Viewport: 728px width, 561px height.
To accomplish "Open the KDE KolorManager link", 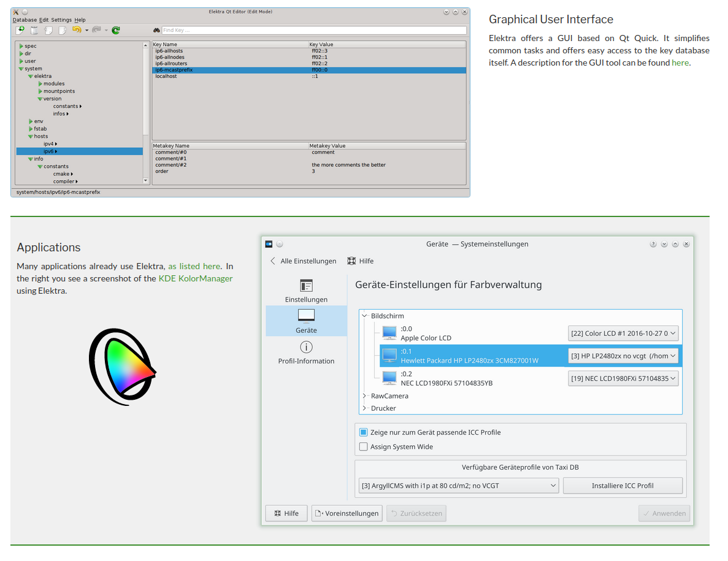I will 196,278.
